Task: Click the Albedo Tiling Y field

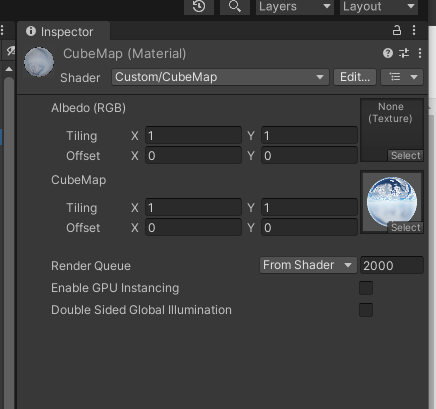Action: tap(309, 136)
